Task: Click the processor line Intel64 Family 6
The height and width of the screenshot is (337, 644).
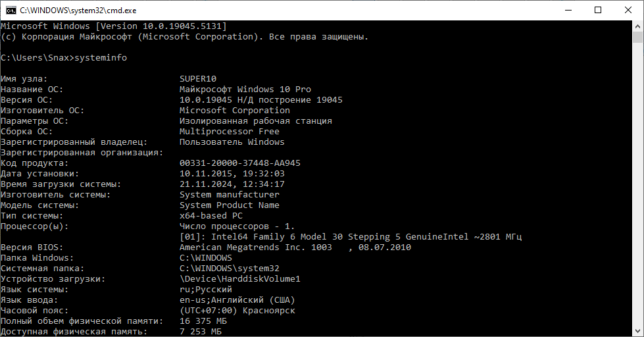Action: pos(351,237)
